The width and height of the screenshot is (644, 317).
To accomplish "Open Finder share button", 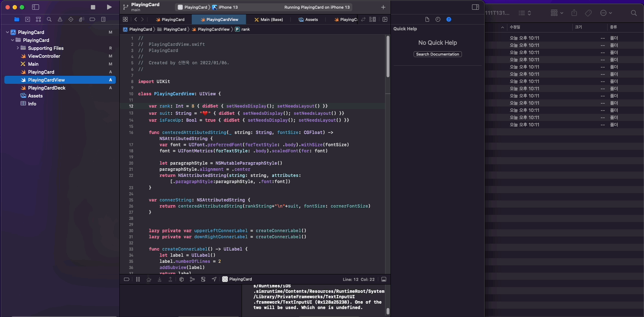I will tap(574, 13).
